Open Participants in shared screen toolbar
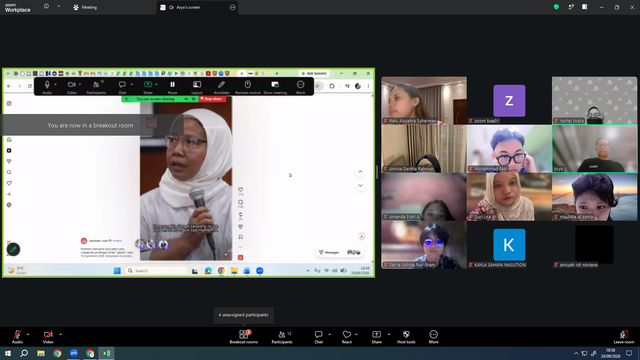The height and width of the screenshot is (360, 640). click(x=96, y=86)
